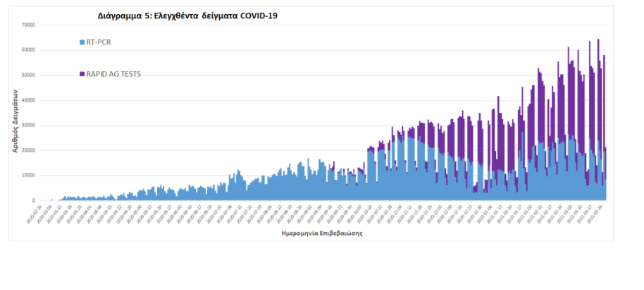Click the 30000 y-axis tick label
Screen dimensions: 644x290
point(28,126)
